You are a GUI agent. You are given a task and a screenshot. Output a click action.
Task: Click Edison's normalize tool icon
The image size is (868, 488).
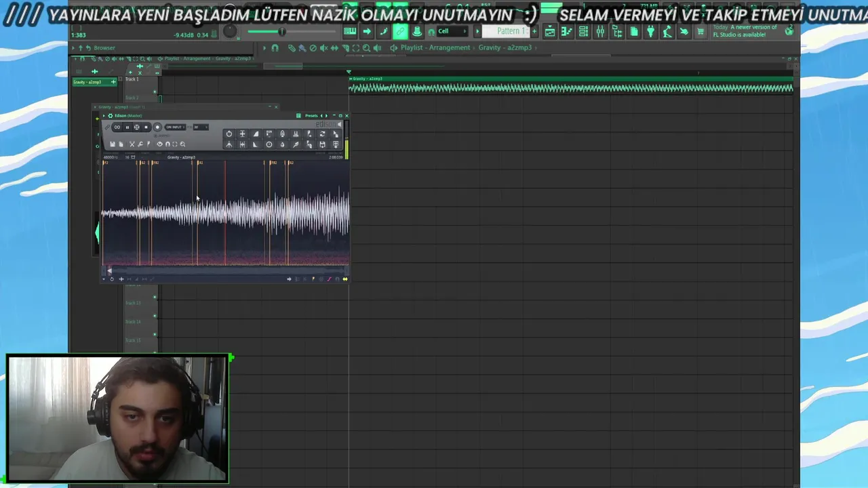click(242, 134)
